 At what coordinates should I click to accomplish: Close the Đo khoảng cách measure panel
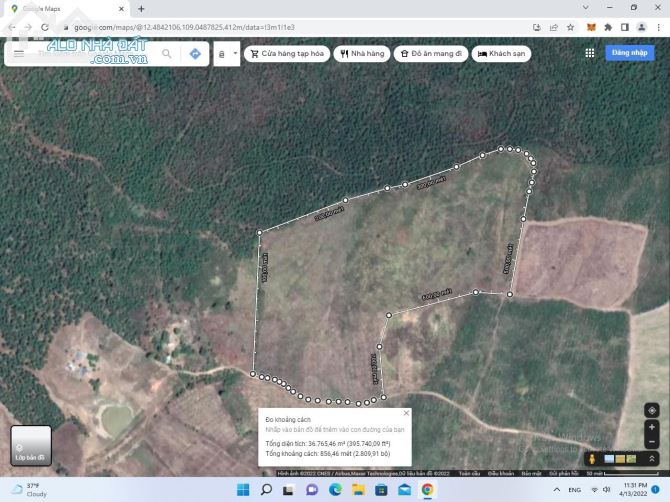click(x=406, y=412)
